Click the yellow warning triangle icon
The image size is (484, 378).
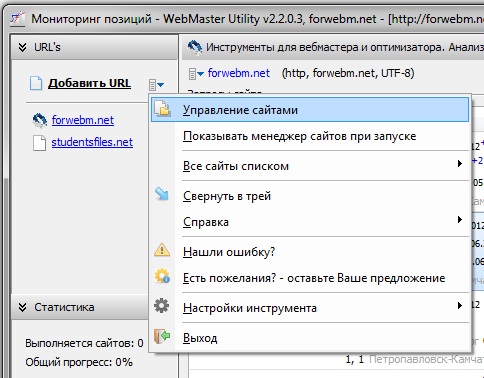[162, 250]
